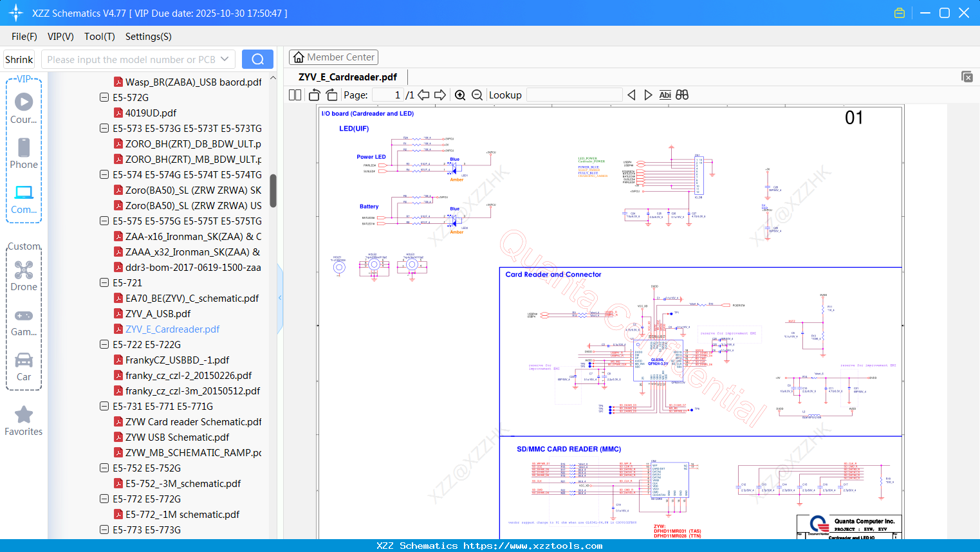This screenshot has height=552, width=980.
Task: Click the Shrink button
Action: [x=19, y=59]
